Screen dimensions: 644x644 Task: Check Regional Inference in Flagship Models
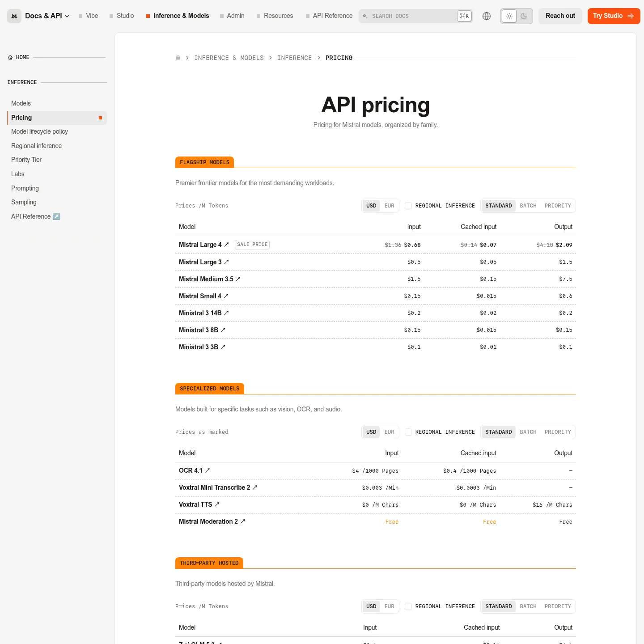tap(408, 206)
